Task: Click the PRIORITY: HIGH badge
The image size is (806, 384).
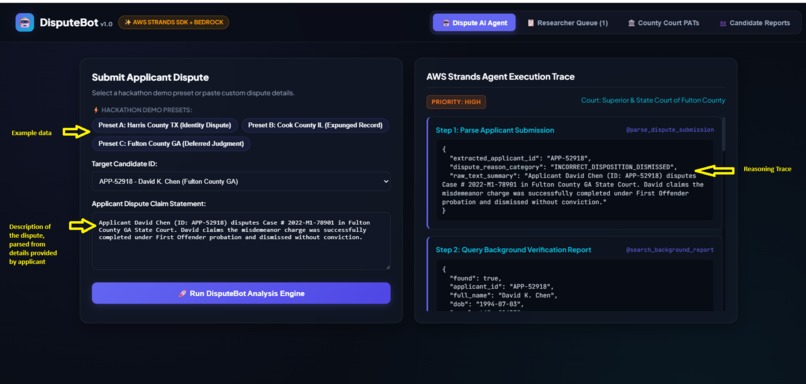Action: 456,102
